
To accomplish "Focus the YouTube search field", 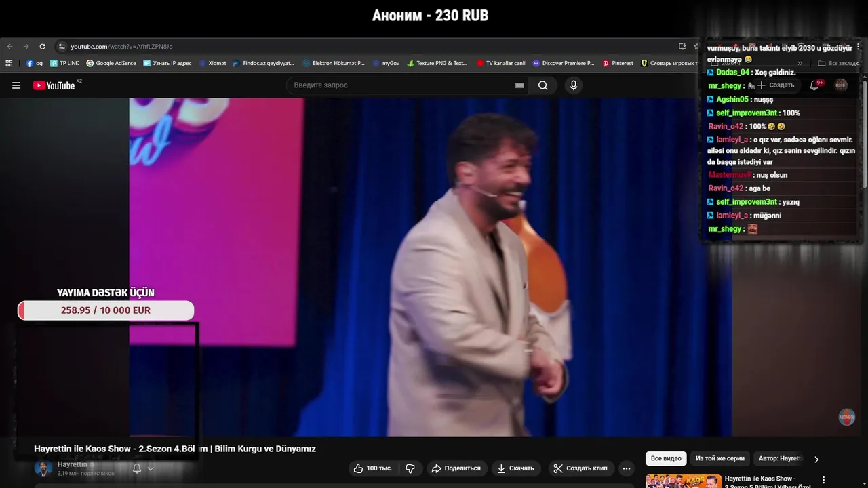I will tap(400, 85).
